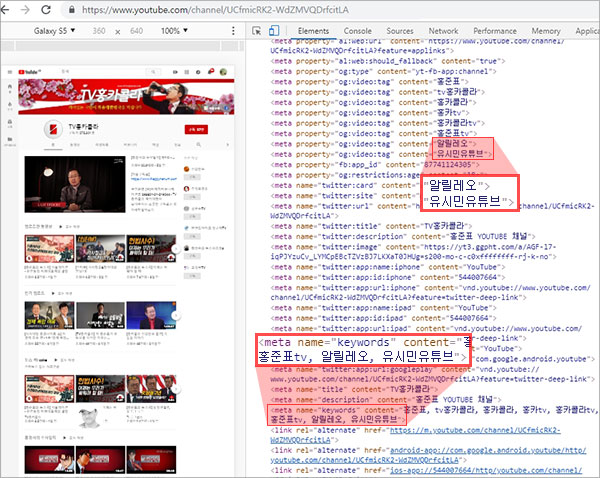
Task: Open the 100% zoom dropdown
Action: point(174,31)
